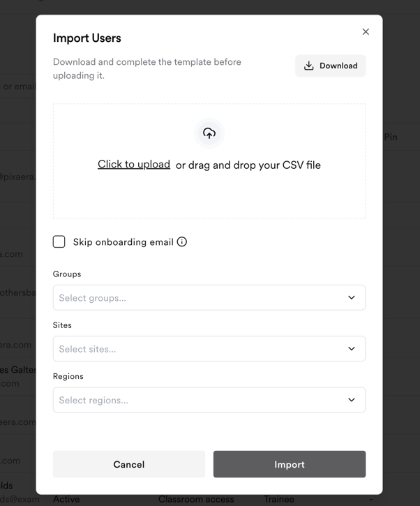Close the Import Users dialog
The height and width of the screenshot is (506, 420).
(x=366, y=31)
